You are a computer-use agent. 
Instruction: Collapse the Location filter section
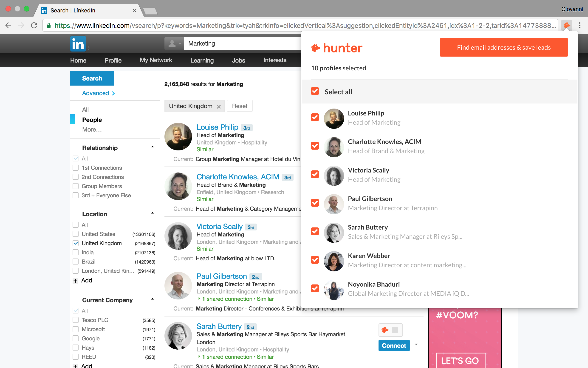tap(152, 213)
